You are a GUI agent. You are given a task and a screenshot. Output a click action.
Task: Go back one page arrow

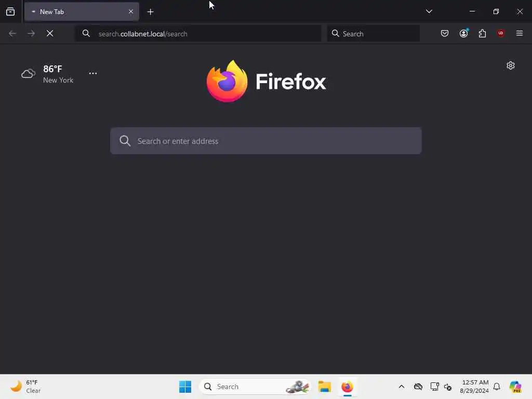pyautogui.click(x=12, y=33)
